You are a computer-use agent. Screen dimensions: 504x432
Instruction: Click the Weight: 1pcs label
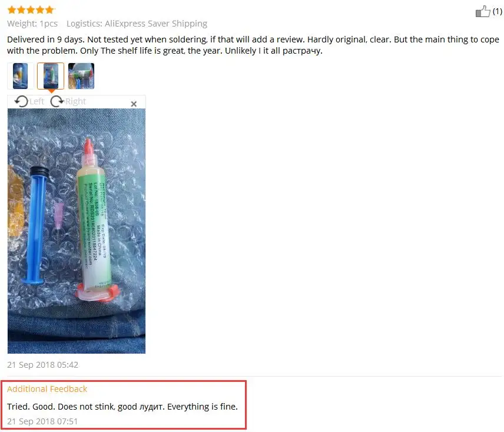32,24
